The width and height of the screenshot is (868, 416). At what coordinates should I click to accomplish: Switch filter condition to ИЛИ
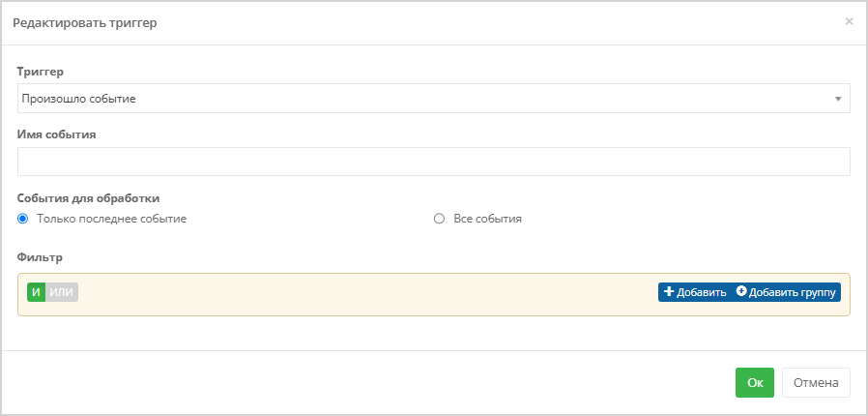[x=62, y=292]
